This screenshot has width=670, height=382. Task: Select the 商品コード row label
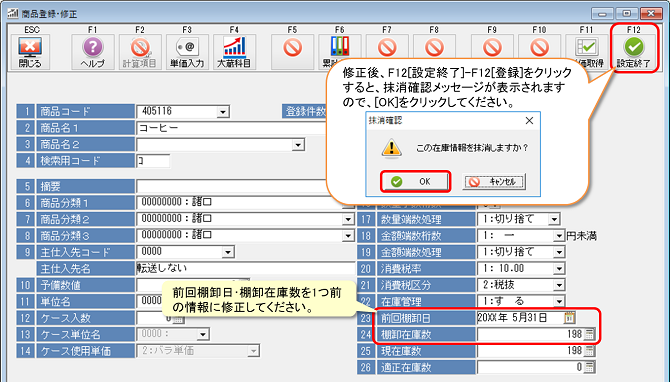point(85,112)
